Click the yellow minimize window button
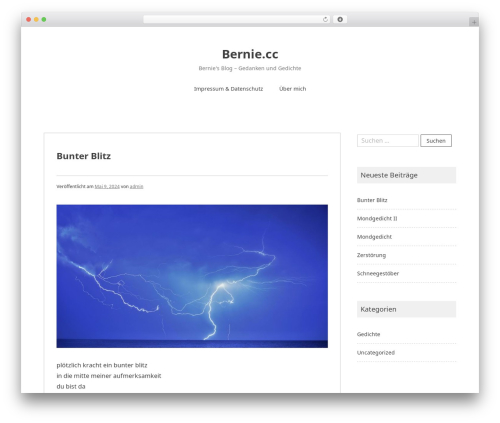Screen dimensions: 500x423 (x=36, y=20)
